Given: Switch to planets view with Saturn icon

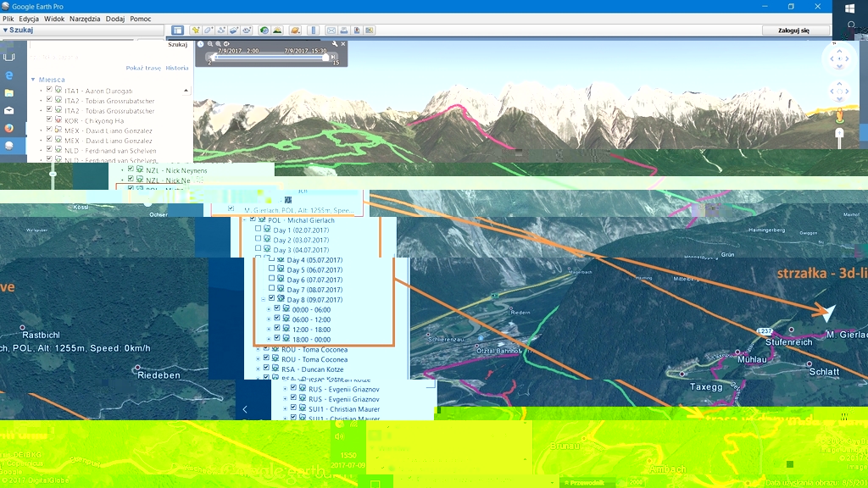Looking at the screenshot, I should tap(295, 30).
